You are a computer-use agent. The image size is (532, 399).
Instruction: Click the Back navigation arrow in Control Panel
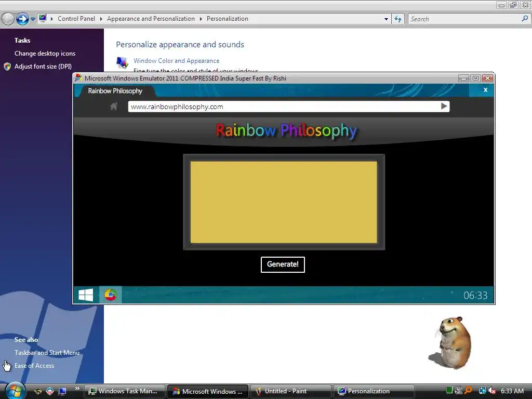tap(8, 19)
